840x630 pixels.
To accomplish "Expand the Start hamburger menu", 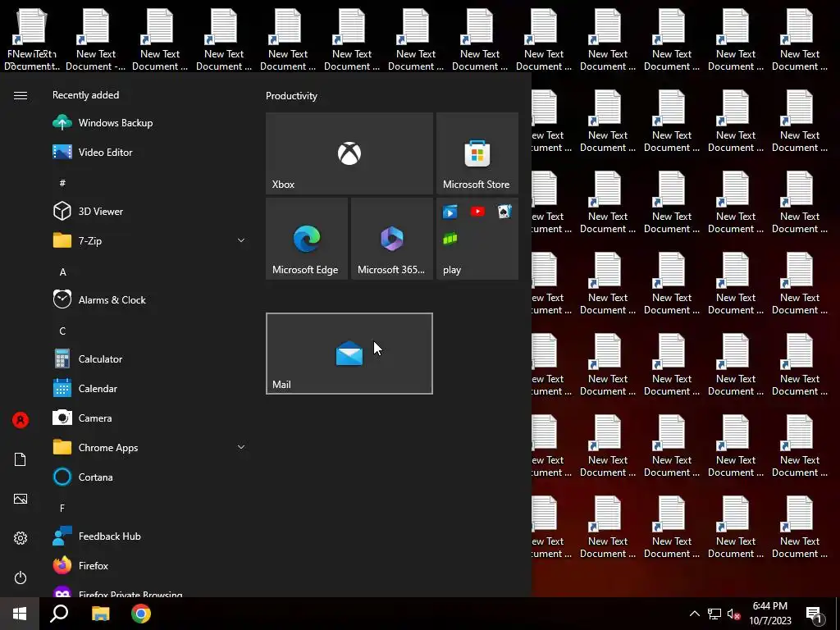I will tap(21, 95).
